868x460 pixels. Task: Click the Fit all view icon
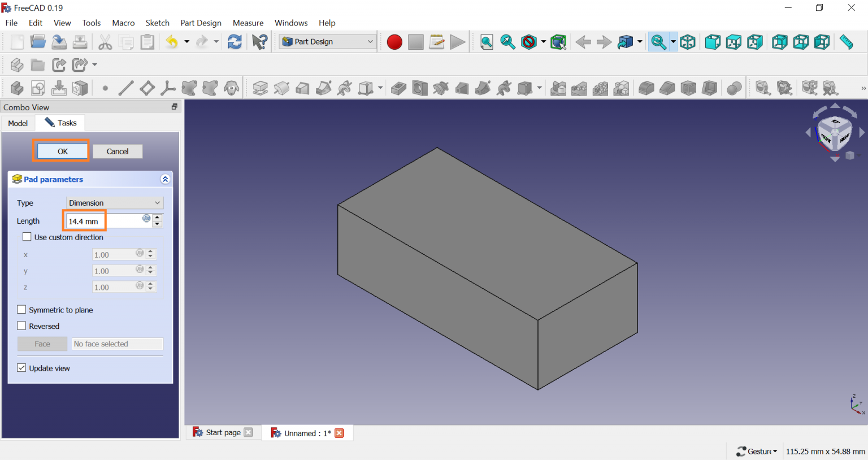tap(487, 42)
